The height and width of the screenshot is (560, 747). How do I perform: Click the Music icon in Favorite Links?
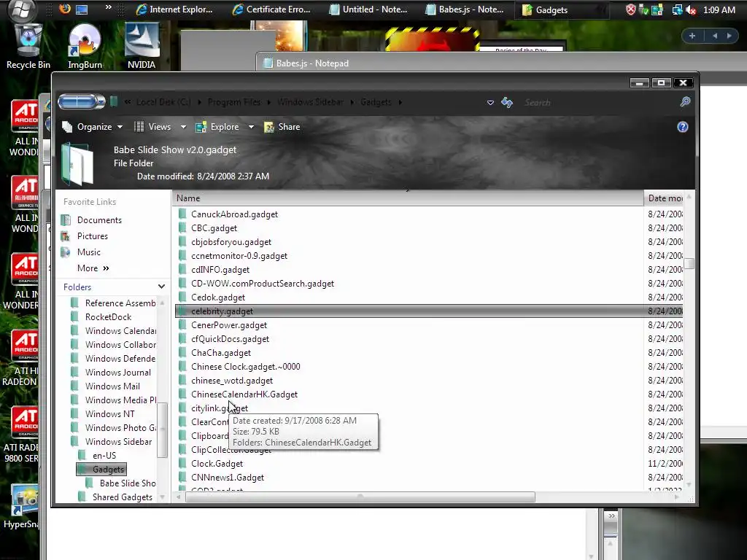[66, 252]
